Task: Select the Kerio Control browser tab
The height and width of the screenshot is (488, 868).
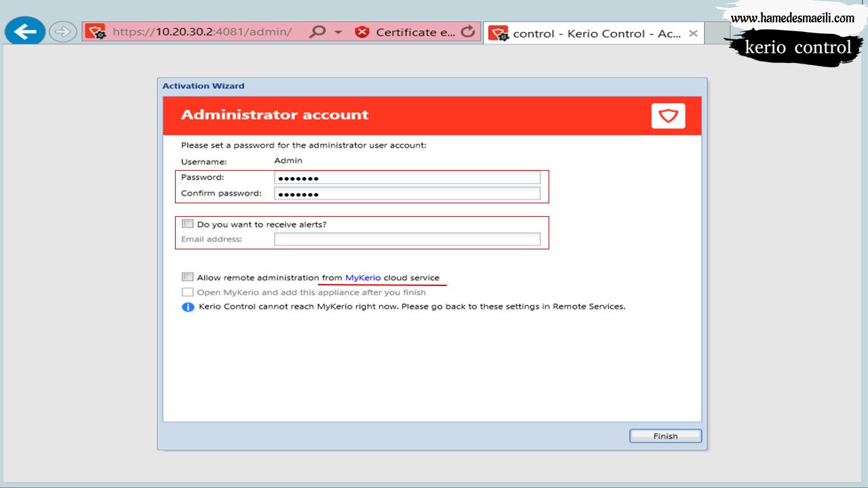Action: pos(593,33)
